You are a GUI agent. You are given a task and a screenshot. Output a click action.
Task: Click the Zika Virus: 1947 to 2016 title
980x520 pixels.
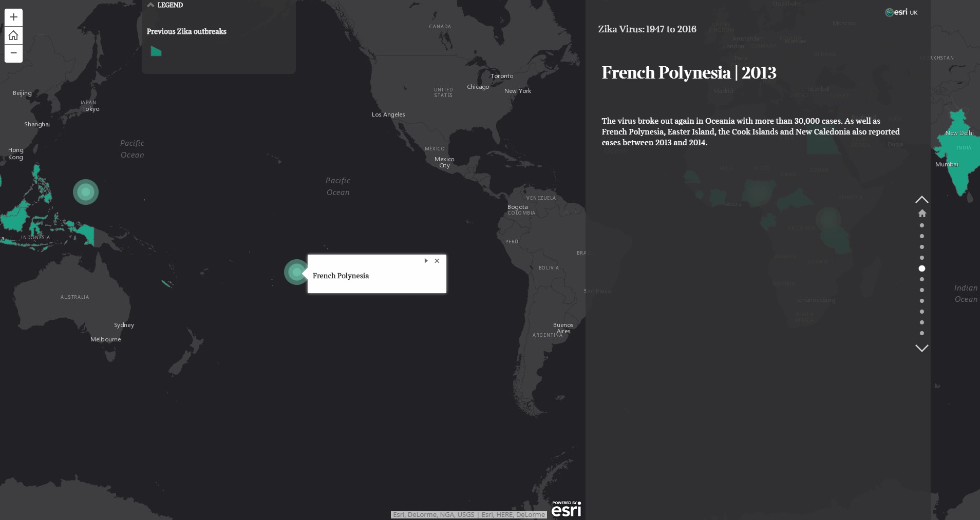(x=647, y=29)
